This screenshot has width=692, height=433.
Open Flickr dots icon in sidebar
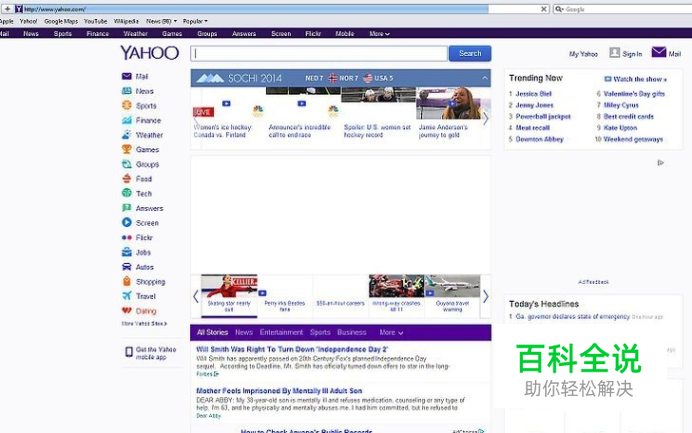click(127, 237)
